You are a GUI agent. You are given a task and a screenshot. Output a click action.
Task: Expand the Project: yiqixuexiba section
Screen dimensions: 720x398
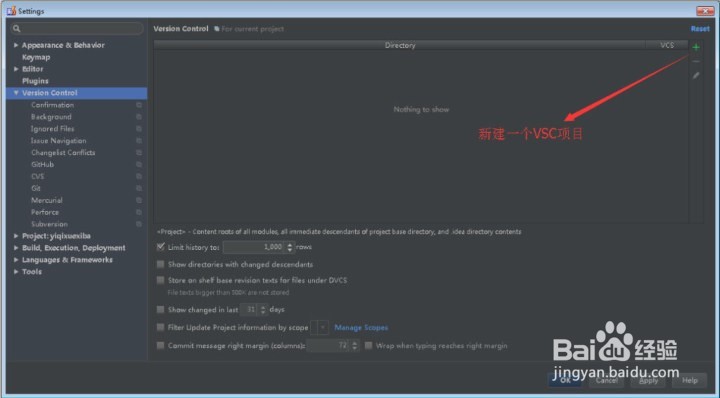pos(16,236)
